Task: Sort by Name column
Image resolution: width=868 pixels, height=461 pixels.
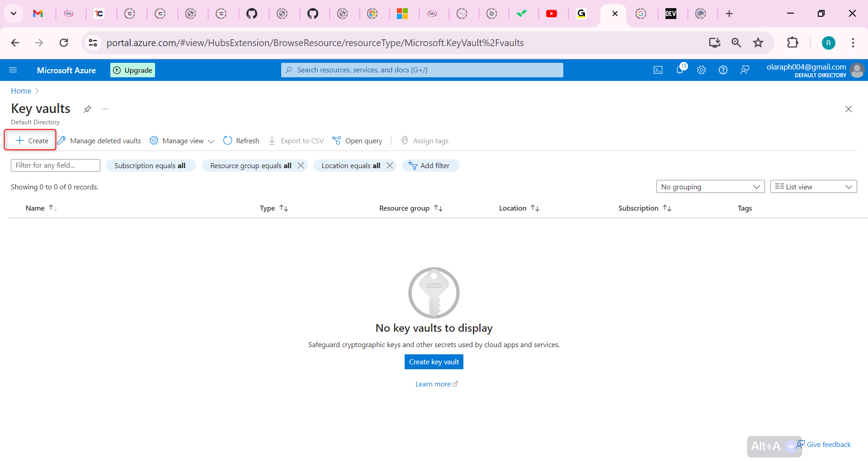Action: [41, 208]
